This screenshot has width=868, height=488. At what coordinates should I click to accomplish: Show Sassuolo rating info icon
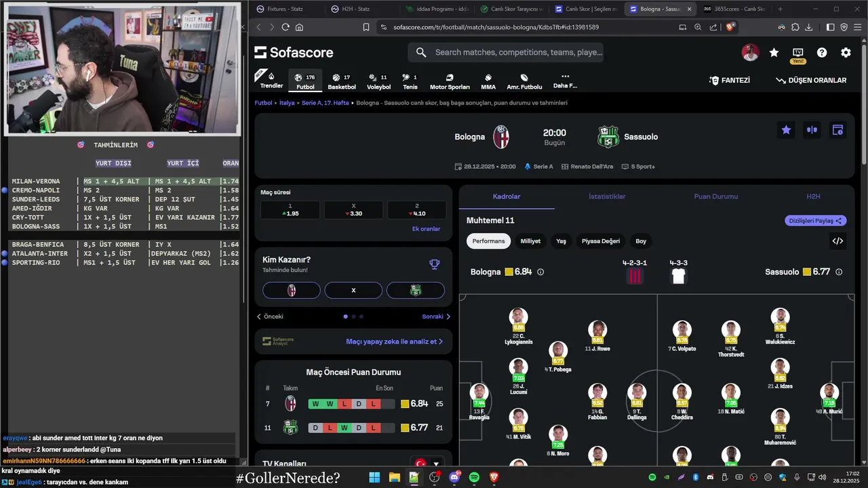tap(839, 272)
